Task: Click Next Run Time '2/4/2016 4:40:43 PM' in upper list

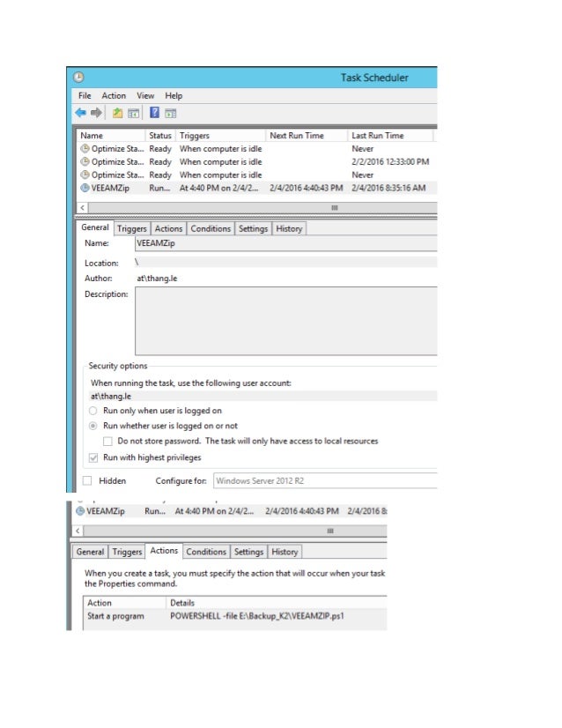Action: [307, 188]
